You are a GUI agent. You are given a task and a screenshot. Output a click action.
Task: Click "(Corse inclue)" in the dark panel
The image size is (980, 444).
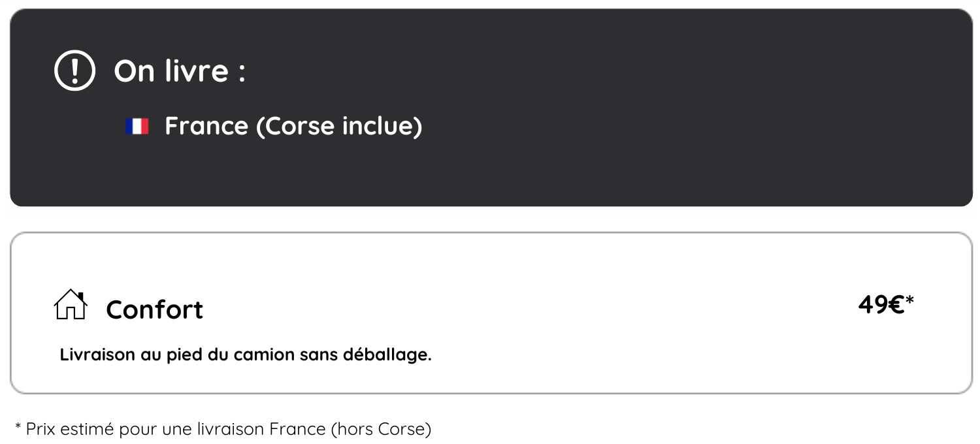[x=338, y=126]
